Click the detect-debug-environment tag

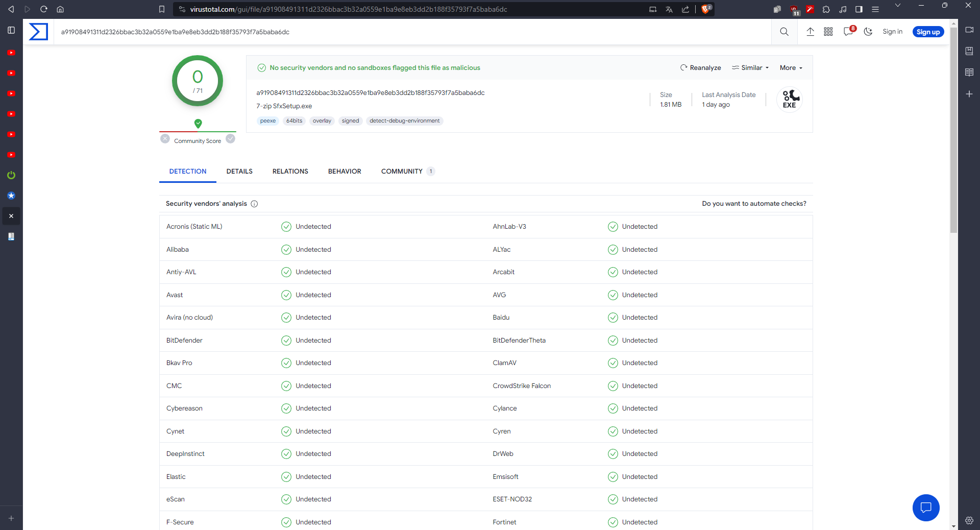pyautogui.click(x=405, y=121)
